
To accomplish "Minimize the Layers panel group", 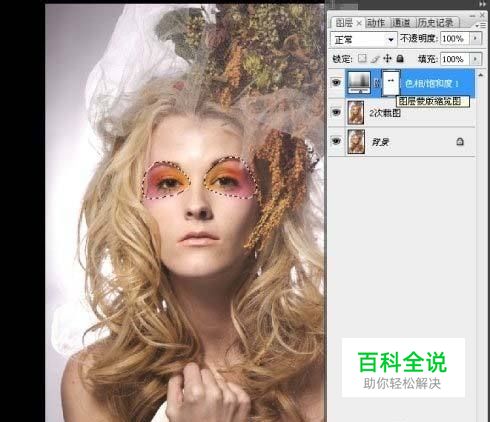I will pyautogui.click(x=472, y=15).
